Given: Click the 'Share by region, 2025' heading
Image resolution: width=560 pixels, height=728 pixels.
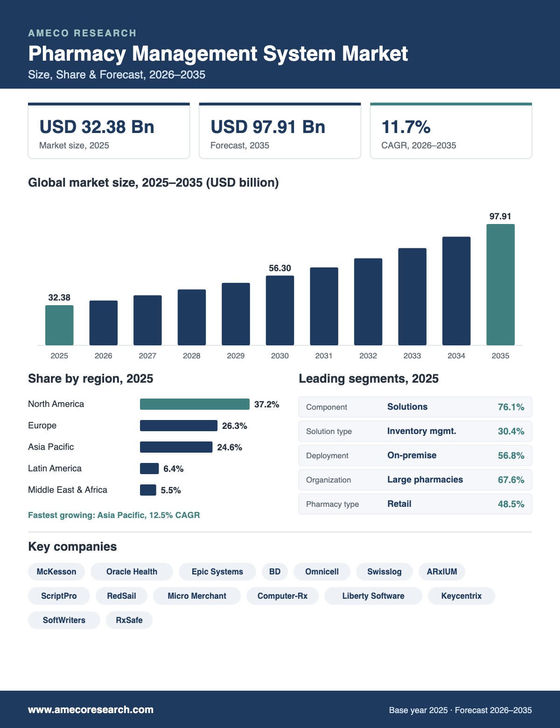Looking at the screenshot, I should coord(91,378).
